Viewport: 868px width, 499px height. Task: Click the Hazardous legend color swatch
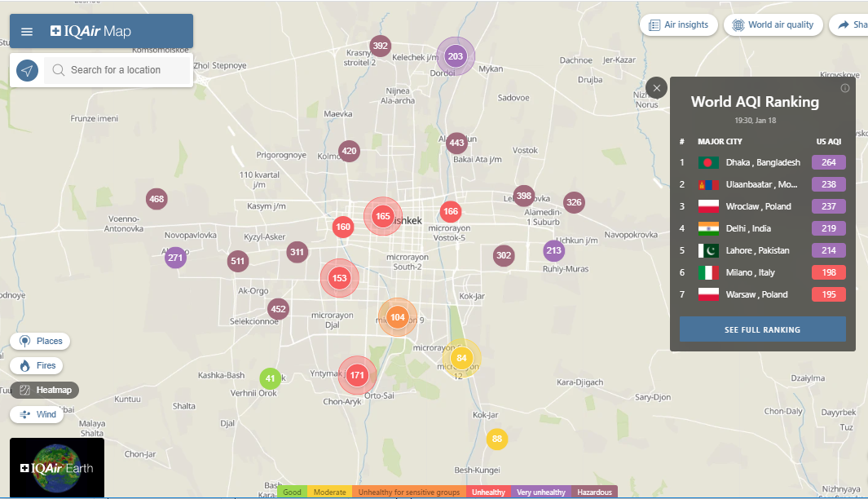(x=594, y=492)
